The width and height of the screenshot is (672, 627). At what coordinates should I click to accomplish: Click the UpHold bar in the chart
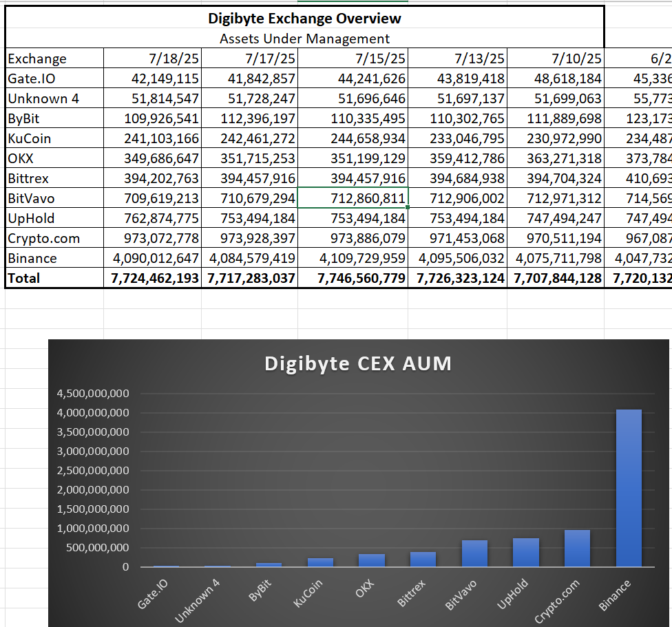tap(526, 553)
